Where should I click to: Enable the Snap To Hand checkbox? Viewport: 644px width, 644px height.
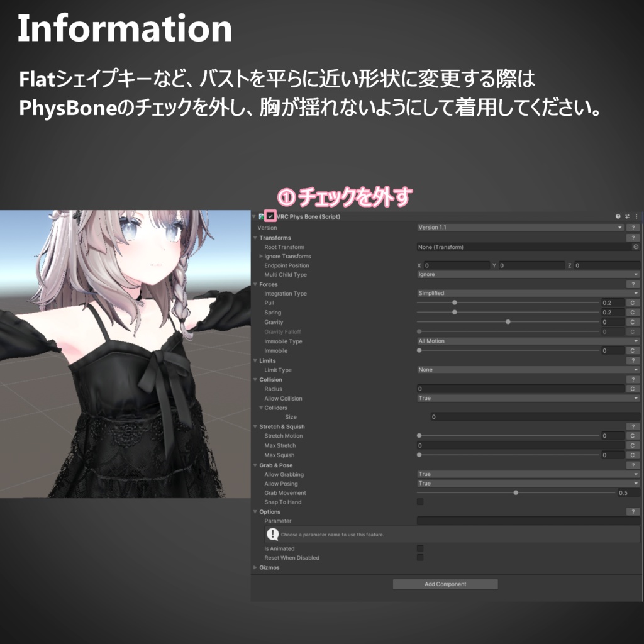[x=419, y=501]
